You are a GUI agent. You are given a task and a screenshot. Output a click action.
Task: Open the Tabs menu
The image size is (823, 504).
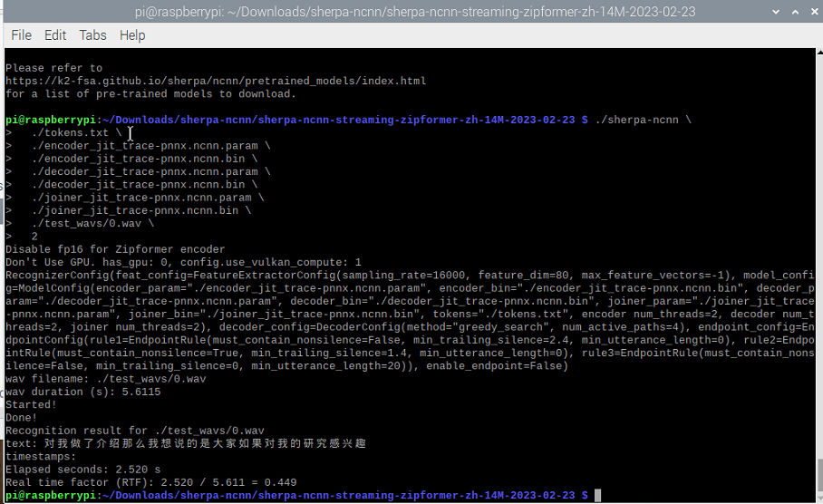92,35
